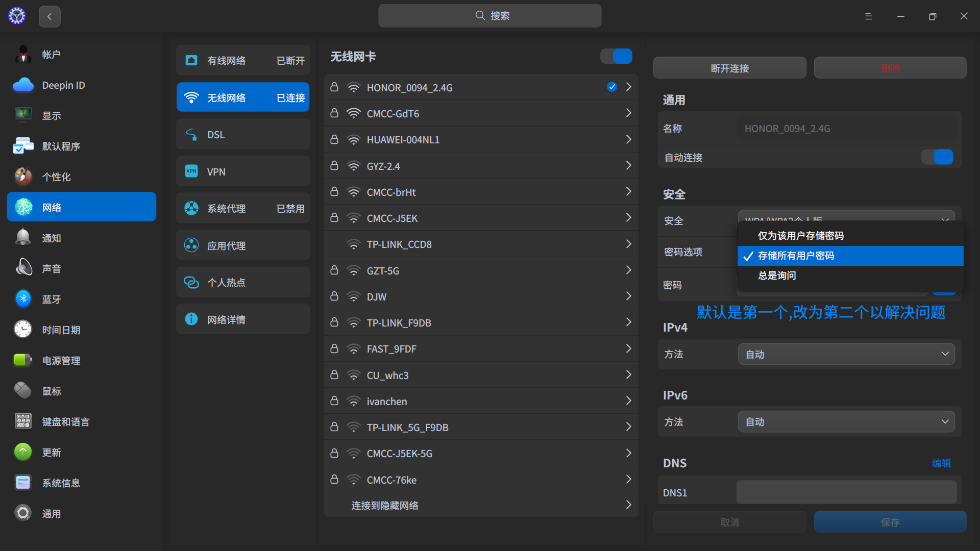Expand CMCC-GdT6 network details arrow
This screenshot has height=551, width=980.
pos(628,113)
